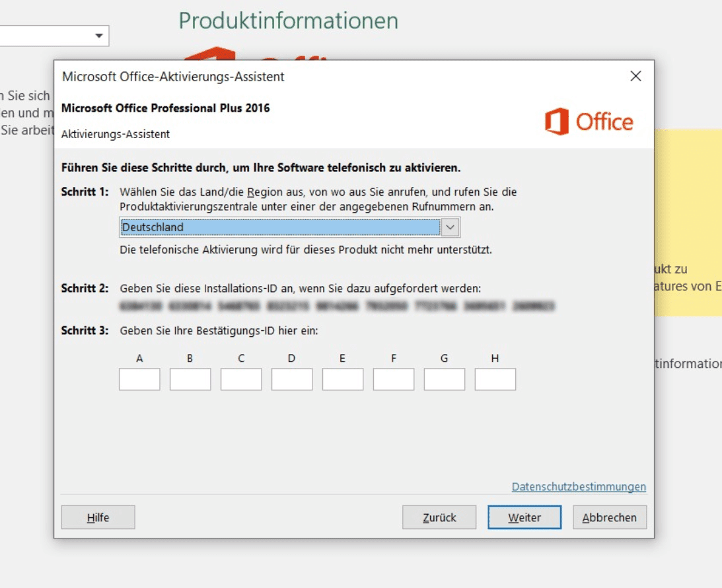Select confirmation ID field C
This screenshot has height=588, width=722.
click(241, 379)
